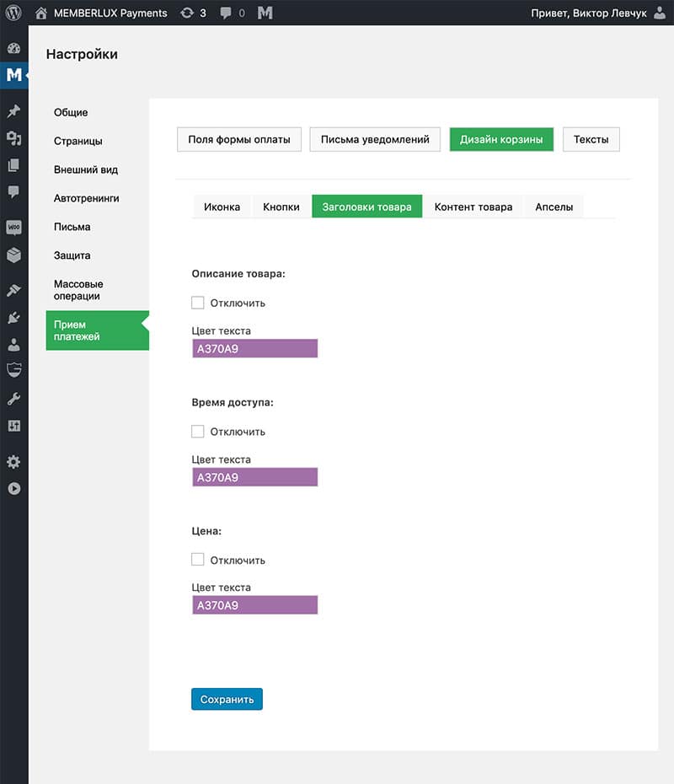Open Tools via the wrench icon
Viewport: 674px width, 784px height.
tap(13, 399)
